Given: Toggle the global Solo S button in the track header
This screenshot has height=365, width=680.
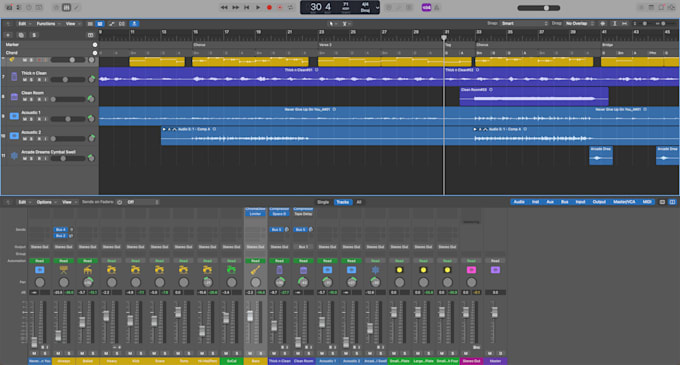Looking at the screenshot, I should 34,35.
